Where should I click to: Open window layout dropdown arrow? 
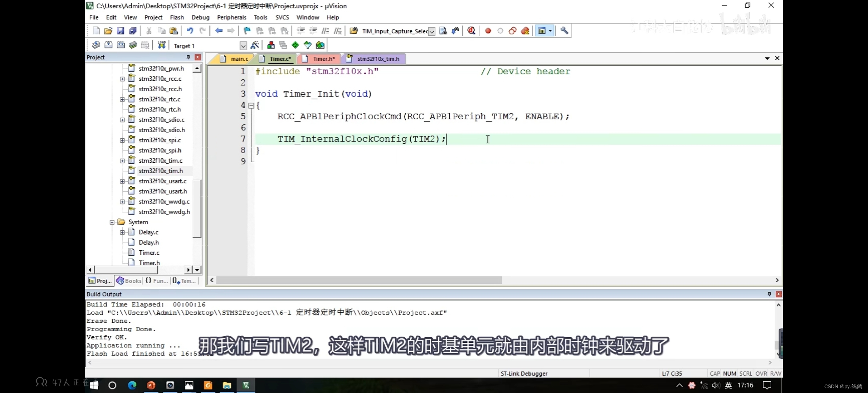(550, 31)
